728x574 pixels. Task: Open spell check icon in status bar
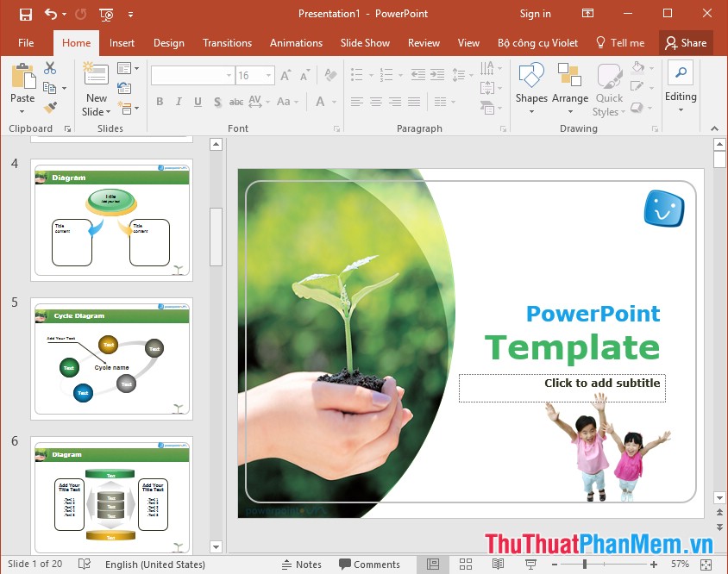pos(85,564)
